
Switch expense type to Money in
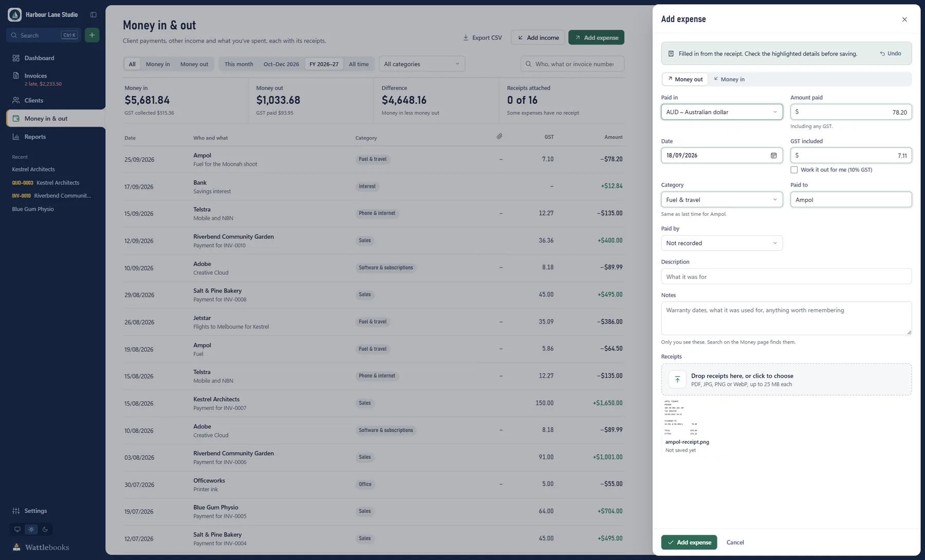[x=729, y=79]
